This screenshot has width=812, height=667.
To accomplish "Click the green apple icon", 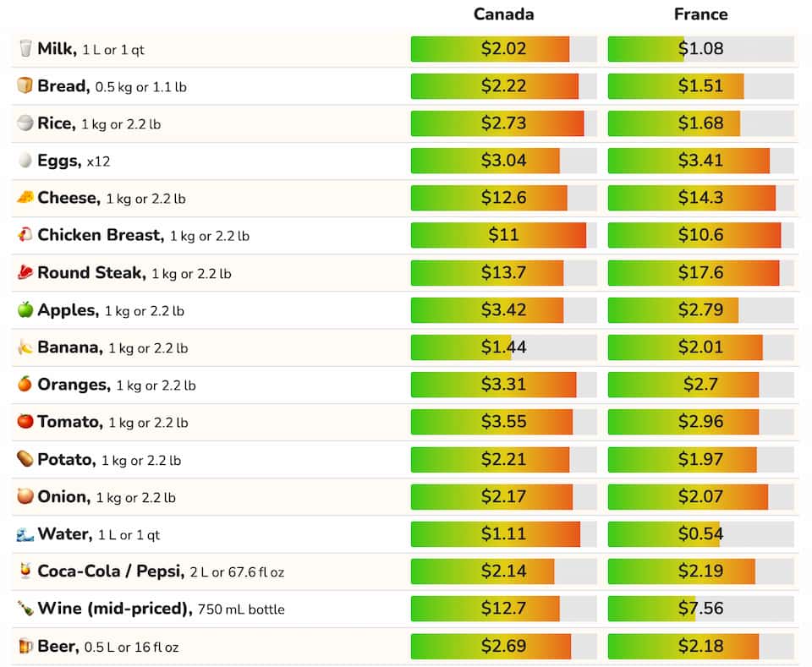I will (x=25, y=310).
